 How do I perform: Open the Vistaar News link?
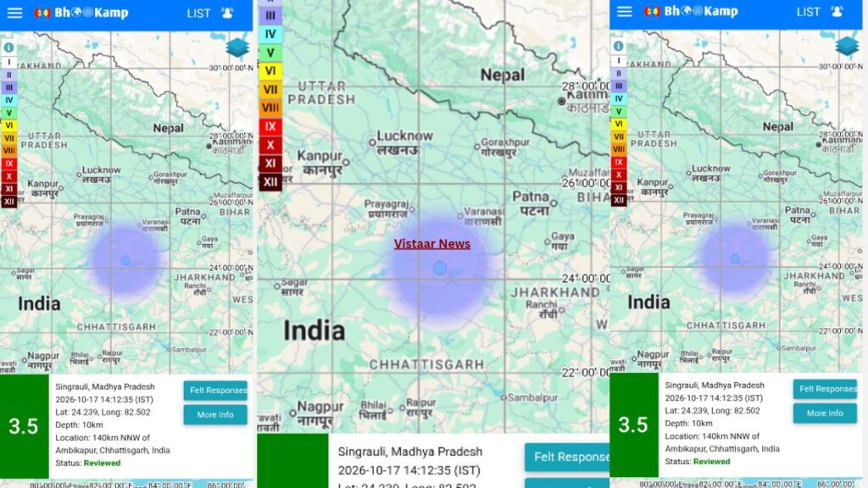[432, 244]
